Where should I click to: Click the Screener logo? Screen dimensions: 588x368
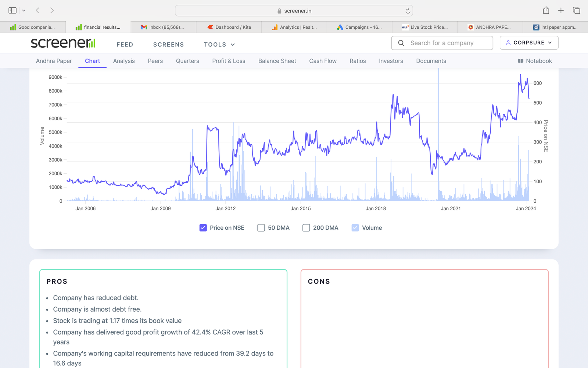tap(63, 43)
